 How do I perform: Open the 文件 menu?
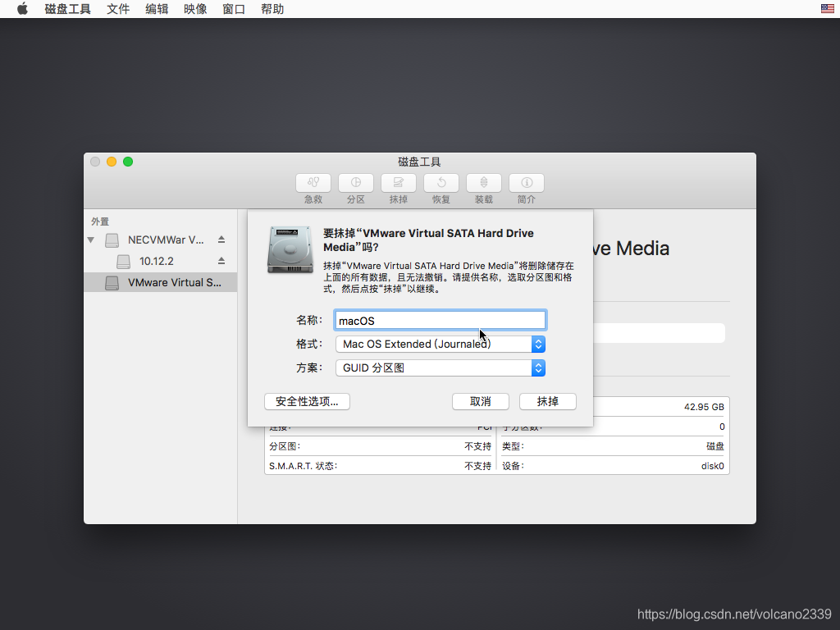point(118,9)
